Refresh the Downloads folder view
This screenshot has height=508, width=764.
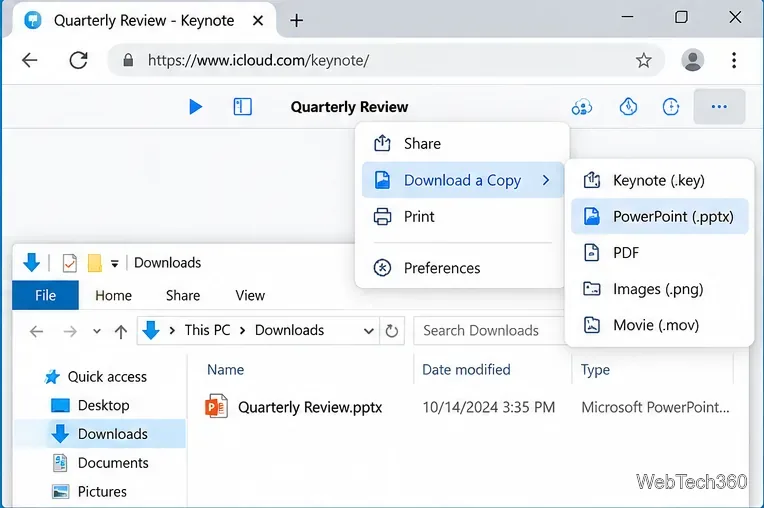pyautogui.click(x=392, y=331)
